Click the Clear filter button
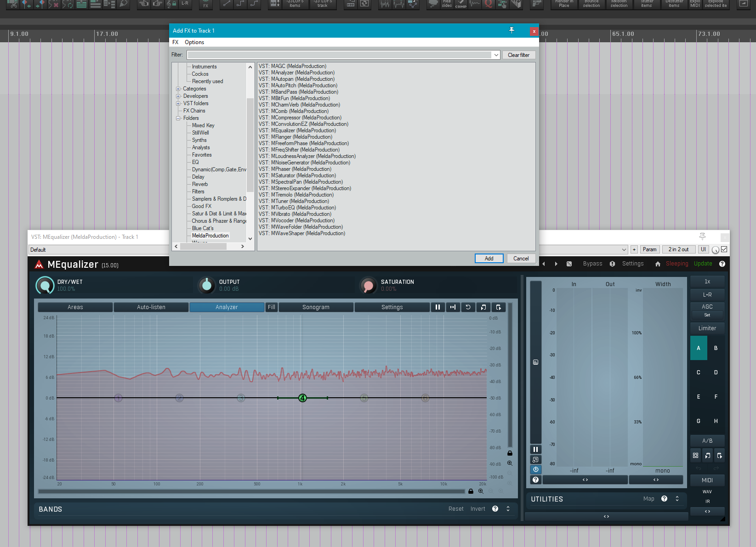The width and height of the screenshot is (756, 547). 518,55
